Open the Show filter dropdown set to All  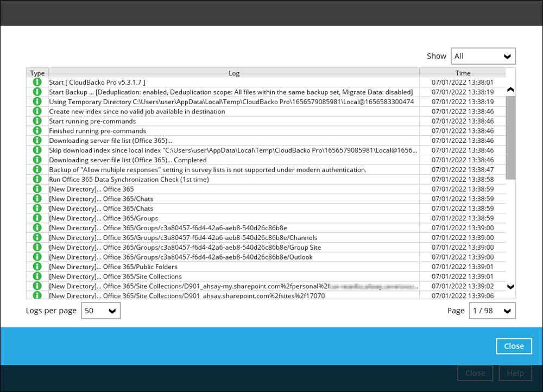483,56
